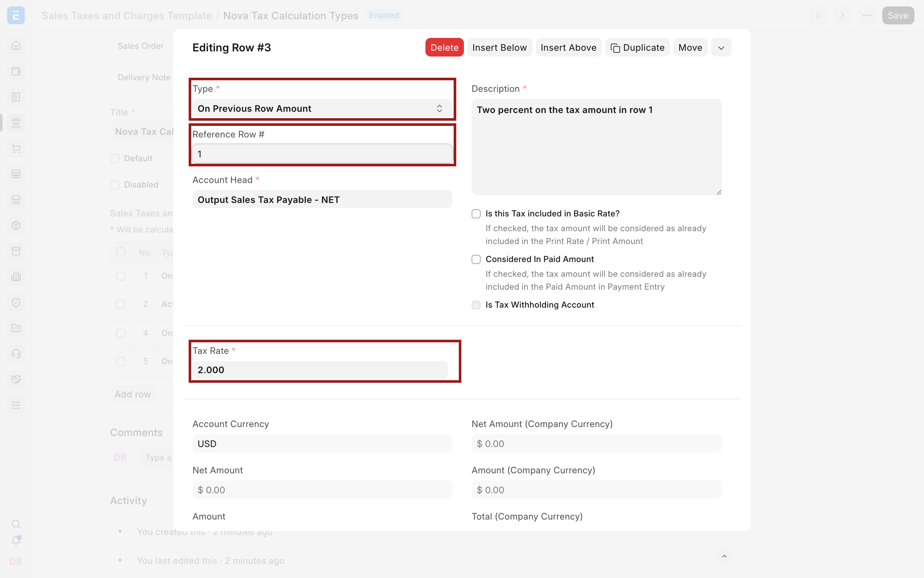Viewport: 924px width, 578px height.
Task: Click the Move button
Action: (x=690, y=48)
